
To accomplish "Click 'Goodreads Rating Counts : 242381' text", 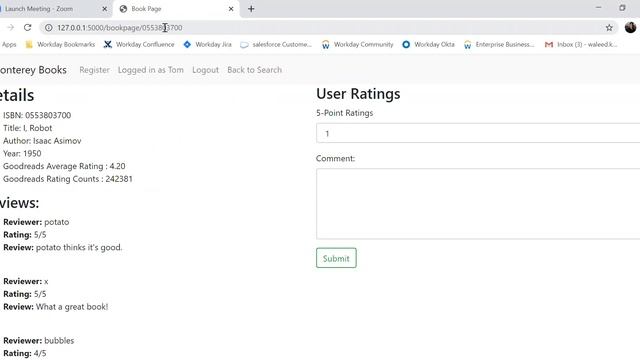I will tap(68, 179).
